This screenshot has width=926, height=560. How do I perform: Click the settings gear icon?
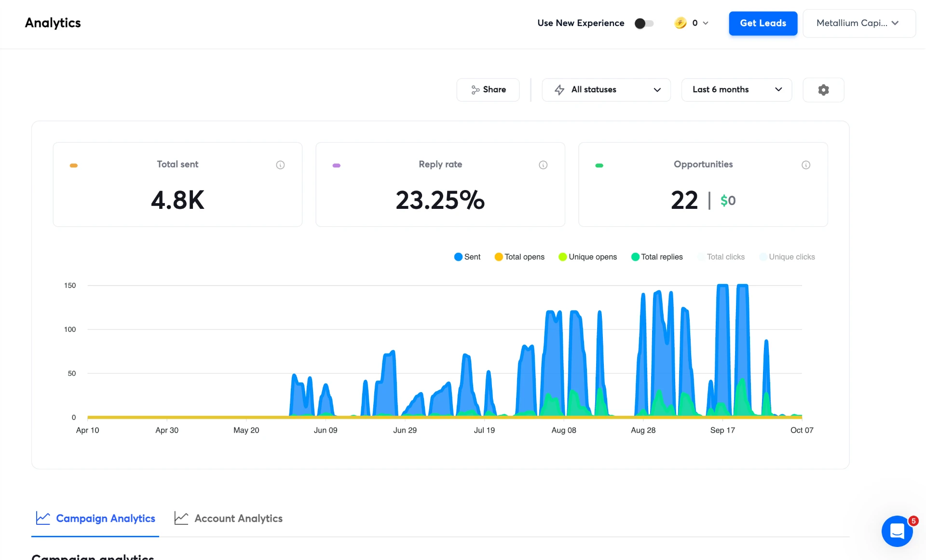[823, 90]
